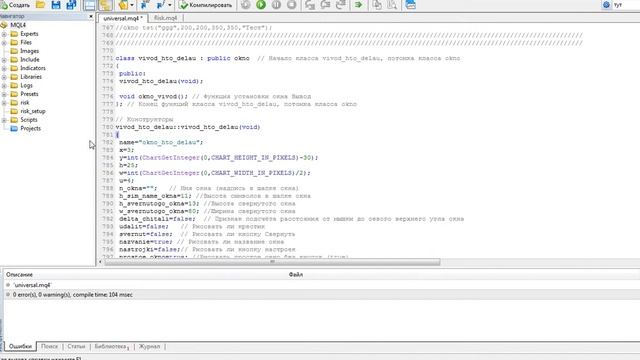Start debugging with the green play icon
This screenshot has height=360, width=640.
tap(261, 5)
